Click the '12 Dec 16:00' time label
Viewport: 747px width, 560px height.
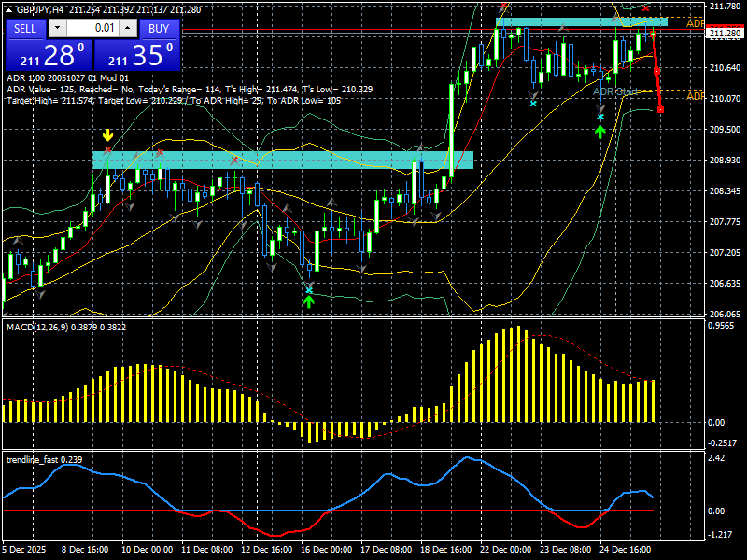[x=267, y=549]
